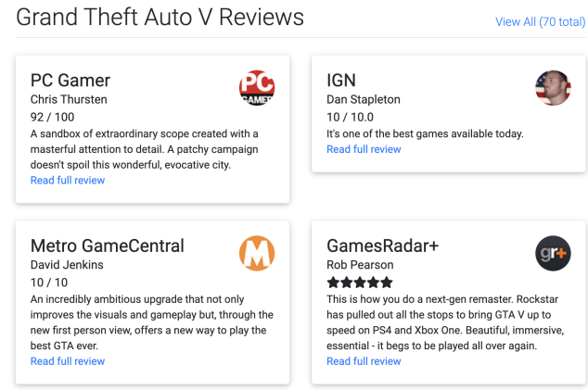Follow GamesRadar+ Read full review link
The height and width of the screenshot is (390, 588).
pyautogui.click(x=364, y=361)
